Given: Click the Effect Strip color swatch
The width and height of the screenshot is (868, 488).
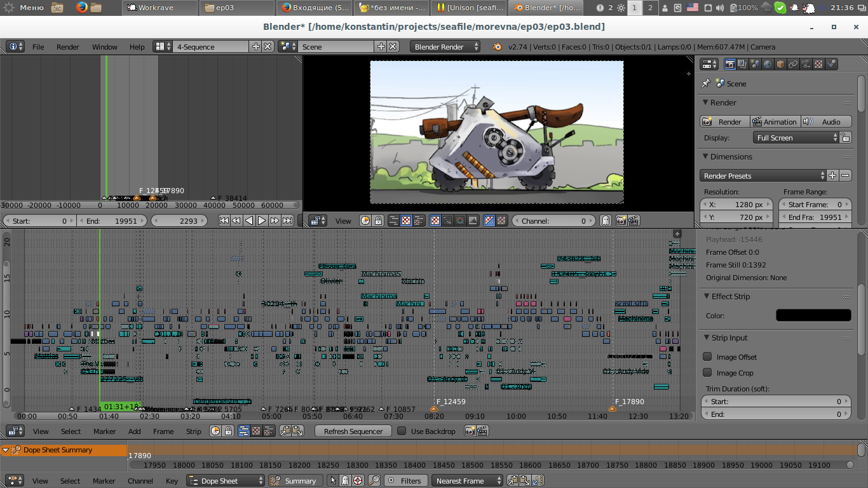Looking at the screenshot, I should click(813, 315).
